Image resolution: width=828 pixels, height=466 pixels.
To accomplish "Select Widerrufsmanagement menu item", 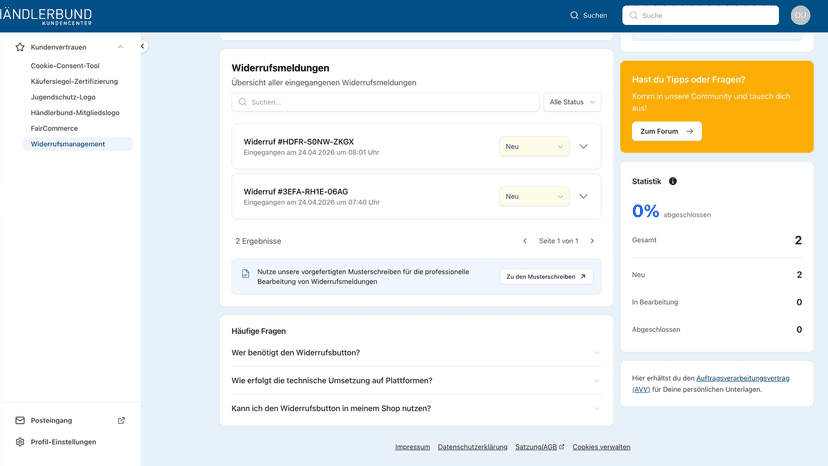I will point(78,144).
